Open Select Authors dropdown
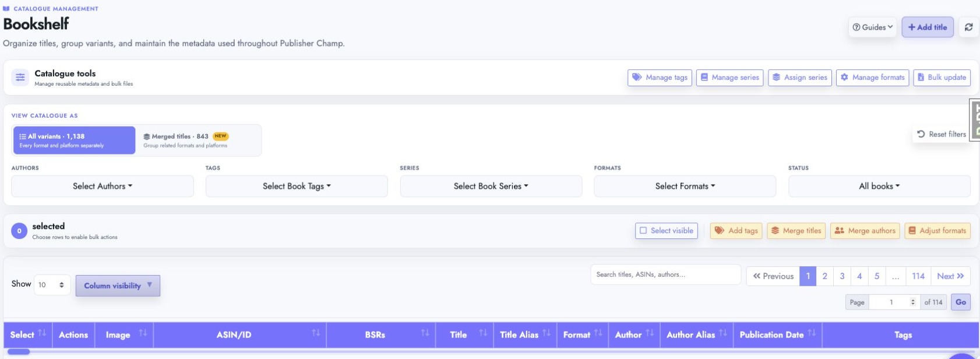This screenshot has height=359, width=980. (103, 186)
